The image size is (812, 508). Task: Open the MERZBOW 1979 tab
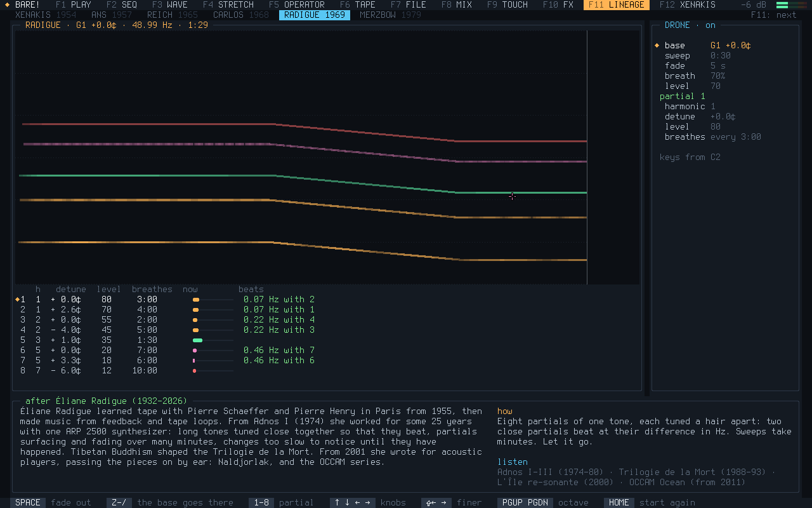[x=391, y=15]
